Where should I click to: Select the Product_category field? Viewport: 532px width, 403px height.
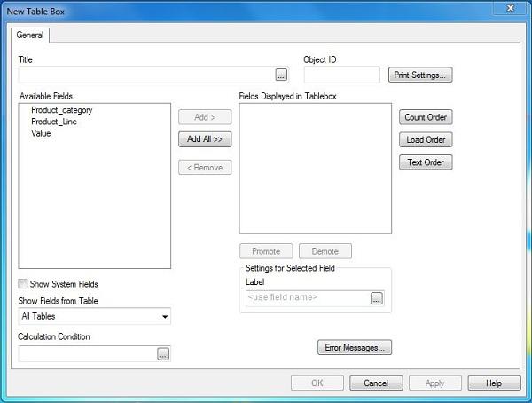click(x=62, y=110)
